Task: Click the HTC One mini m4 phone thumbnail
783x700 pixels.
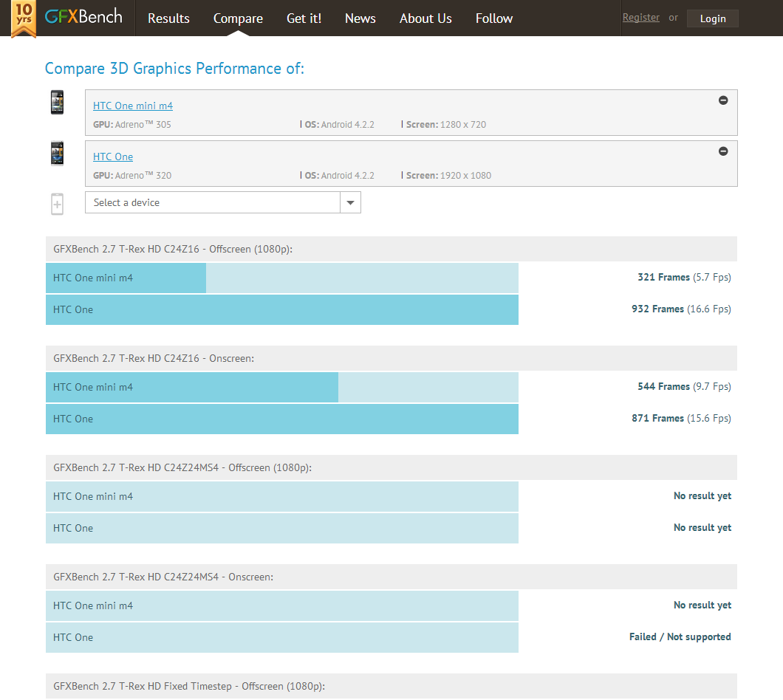Action: [x=58, y=103]
